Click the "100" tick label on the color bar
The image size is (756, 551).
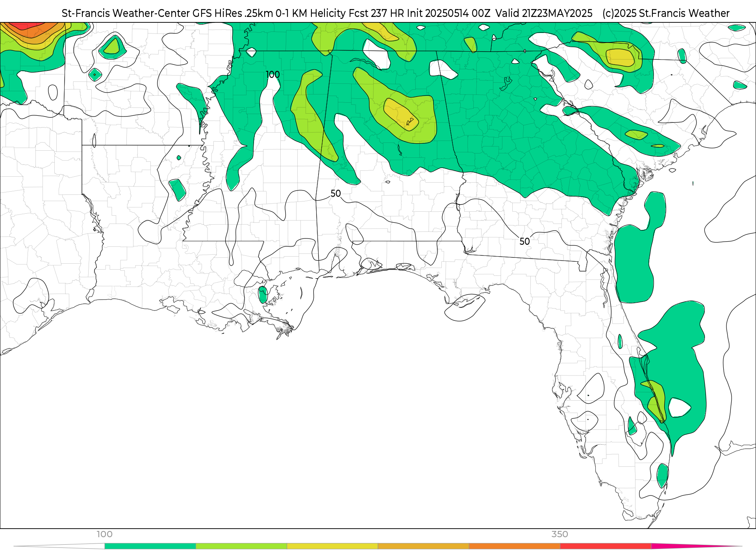tap(105, 534)
